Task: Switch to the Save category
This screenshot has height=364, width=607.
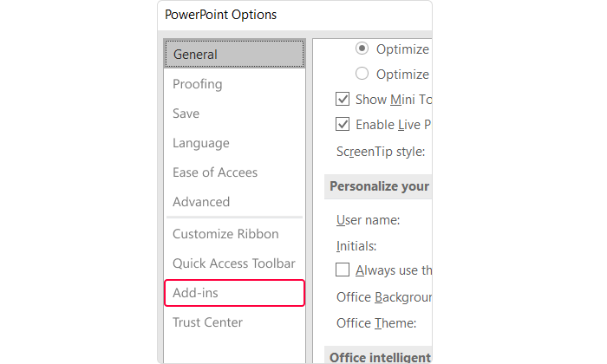Action: (186, 114)
